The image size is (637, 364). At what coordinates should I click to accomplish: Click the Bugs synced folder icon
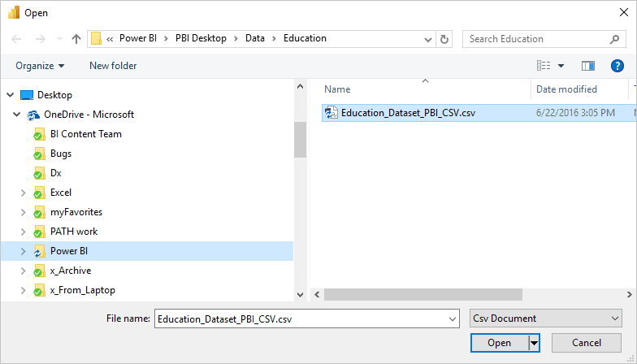[x=39, y=154]
